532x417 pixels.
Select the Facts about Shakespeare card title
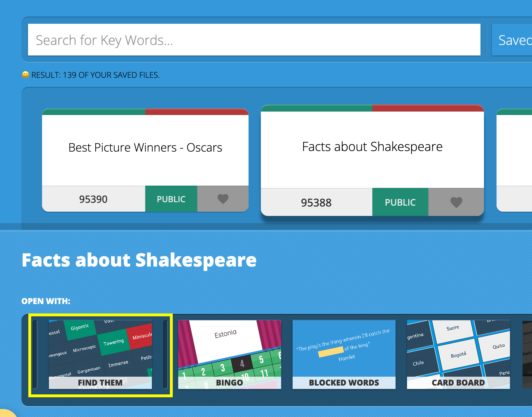(372, 147)
